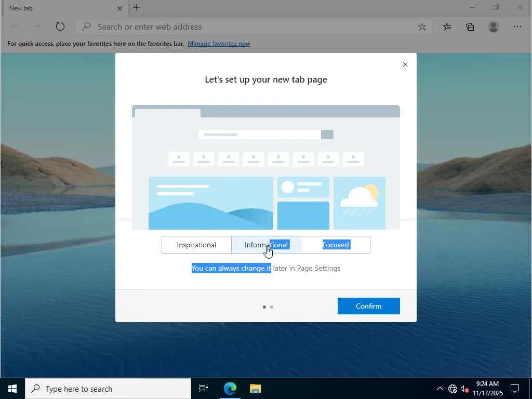
Task: Open Task View on taskbar
Action: pos(204,389)
